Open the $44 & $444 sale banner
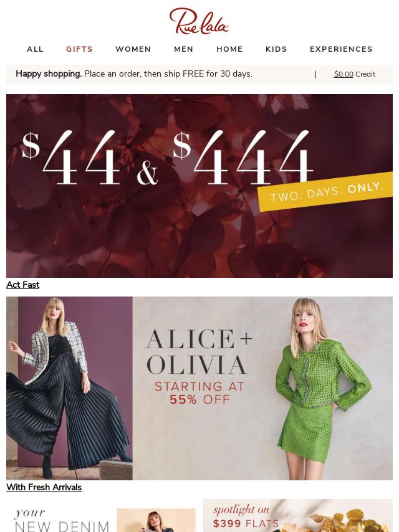This screenshot has width=399, height=532. 199,186
